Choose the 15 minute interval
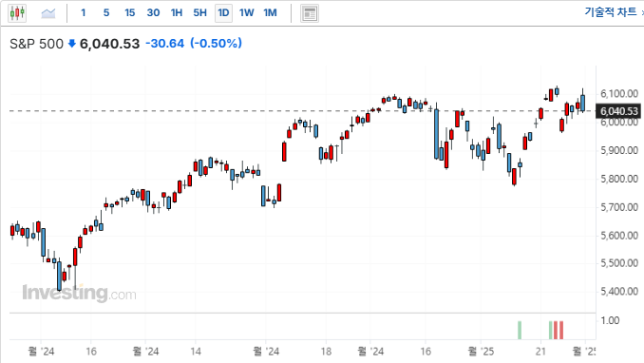The width and height of the screenshot is (644, 363). pos(130,12)
